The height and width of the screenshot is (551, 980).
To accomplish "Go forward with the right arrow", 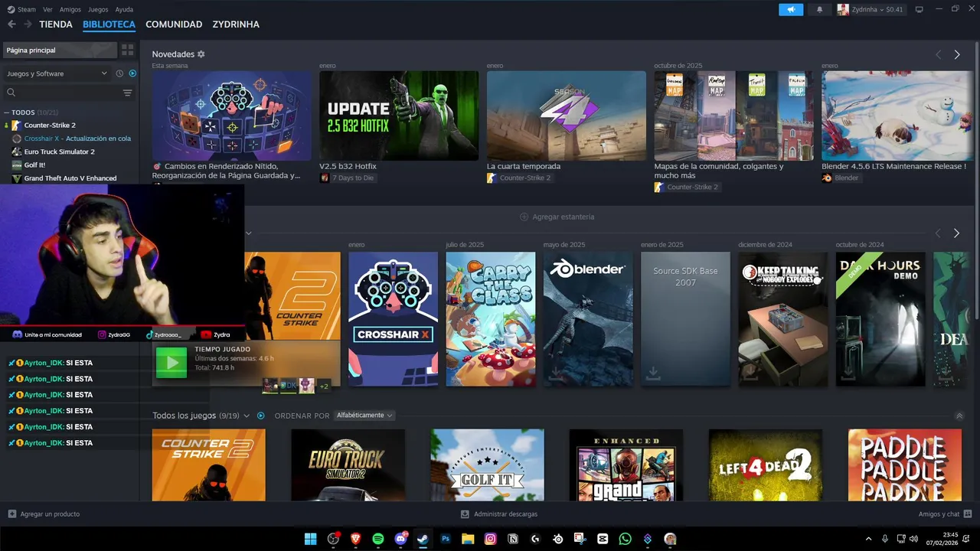I will click(x=28, y=24).
